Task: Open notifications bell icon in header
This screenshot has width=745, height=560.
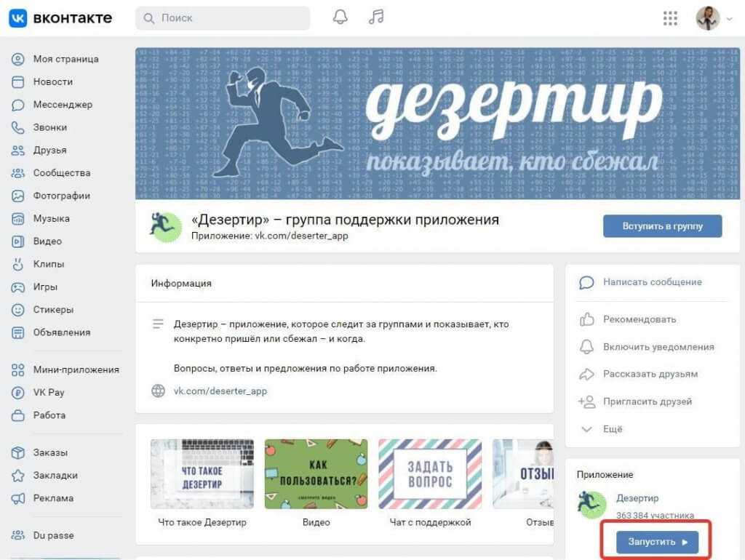Action: [340, 17]
